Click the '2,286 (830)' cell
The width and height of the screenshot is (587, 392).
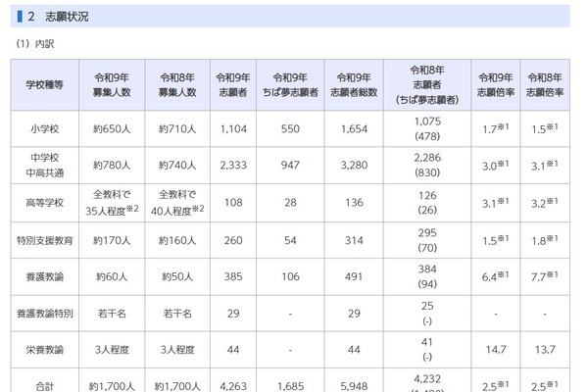[x=427, y=165]
